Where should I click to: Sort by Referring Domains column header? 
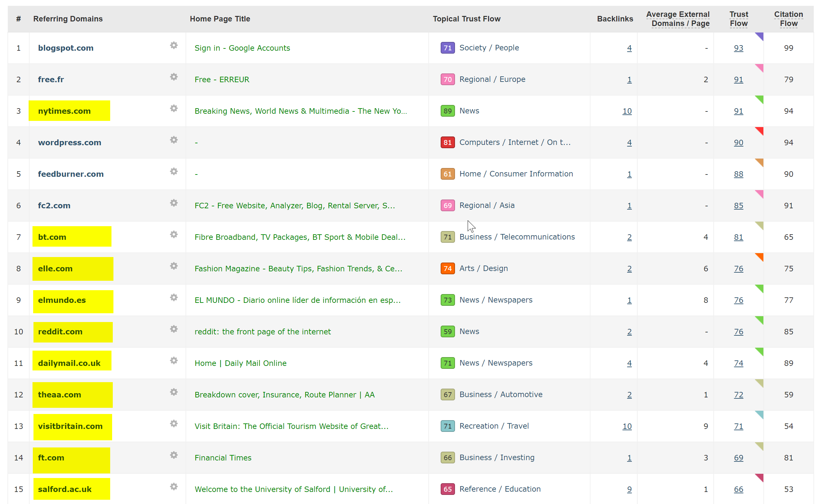point(68,19)
